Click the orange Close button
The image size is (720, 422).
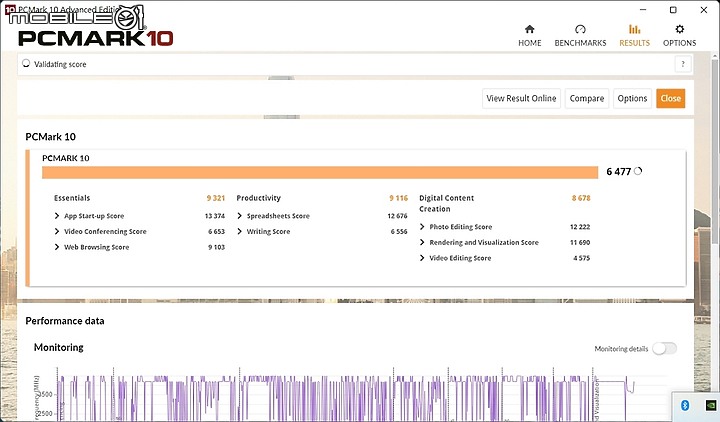click(670, 98)
